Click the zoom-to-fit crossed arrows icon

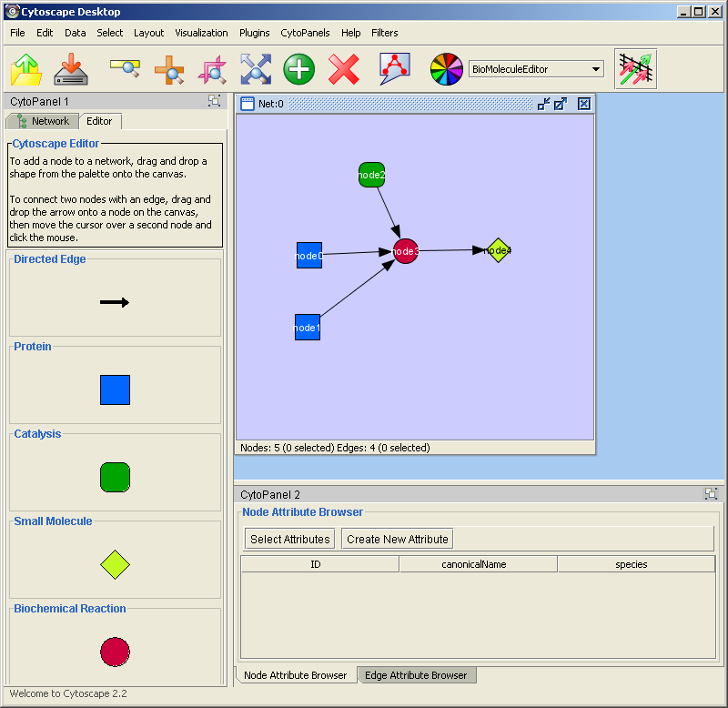256,69
